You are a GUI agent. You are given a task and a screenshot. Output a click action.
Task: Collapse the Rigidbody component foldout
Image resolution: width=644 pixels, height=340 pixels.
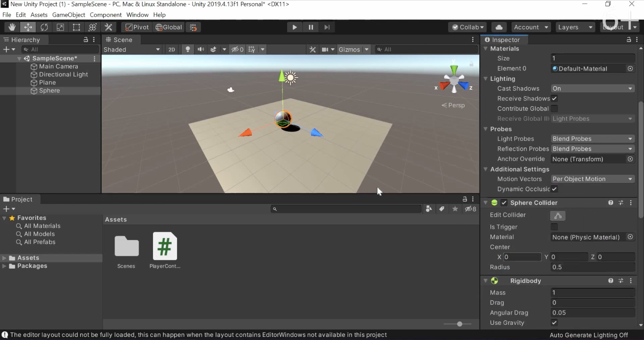(486, 281)
